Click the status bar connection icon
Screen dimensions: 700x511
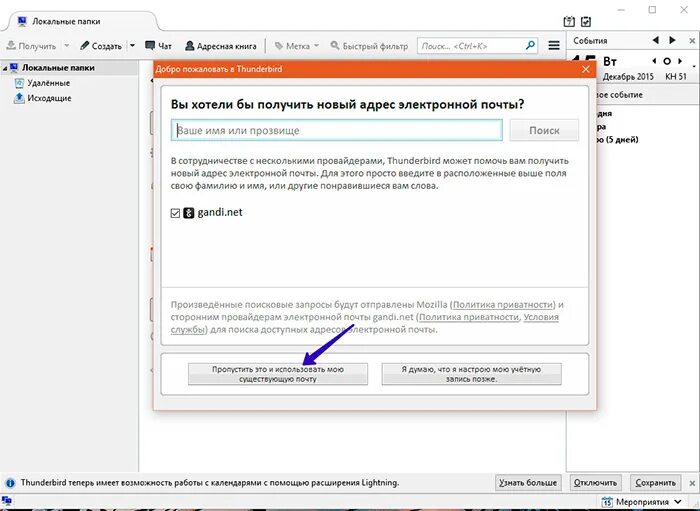tap(7, 501)
